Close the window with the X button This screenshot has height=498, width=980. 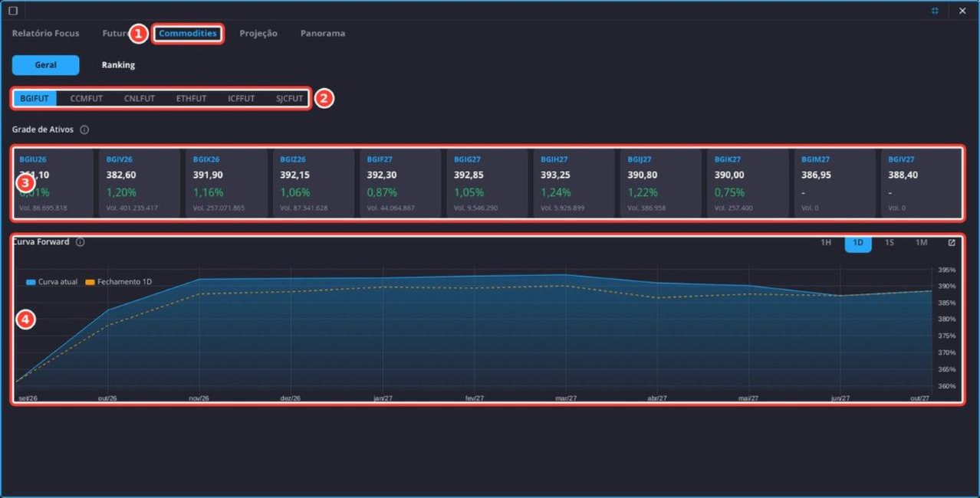pos(962,11)
